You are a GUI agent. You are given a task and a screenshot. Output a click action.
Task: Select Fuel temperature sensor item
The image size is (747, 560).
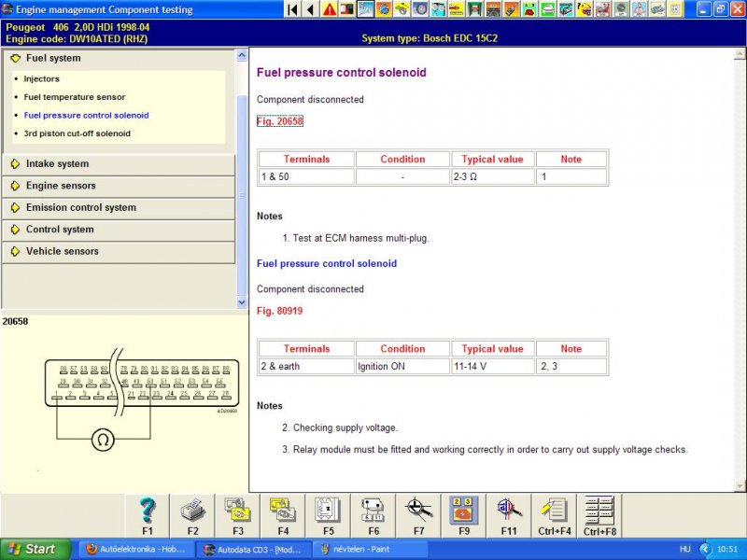[x=75, y=97]
